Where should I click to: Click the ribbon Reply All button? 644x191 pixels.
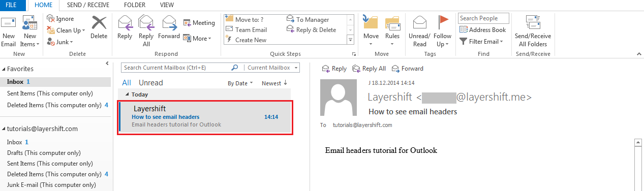click(x=146, y=31)
